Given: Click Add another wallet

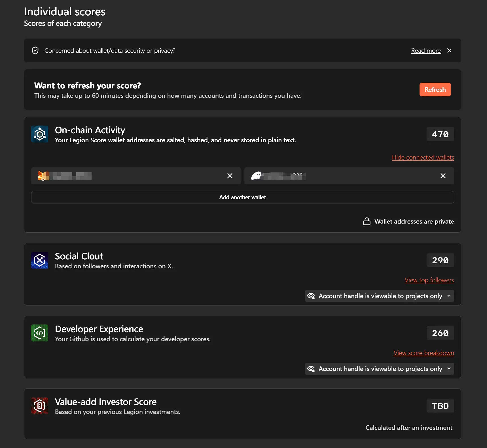Looking at the screenshot, I should [242, 197].
